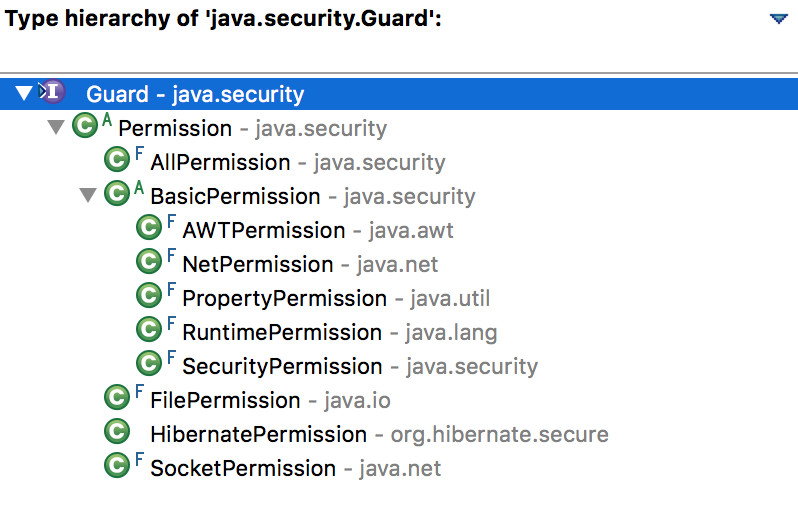Screen dimensions: 798x510
Task: Click the FilePermission class icon
Action: (x=117, y=399)
